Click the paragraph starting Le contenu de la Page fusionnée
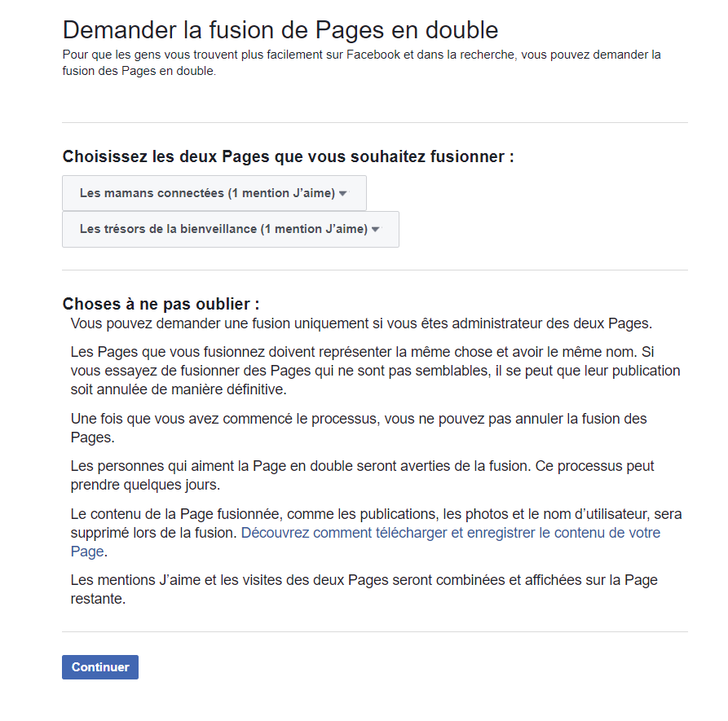The height and width of the screenshot is (721, 728). pos(376,533)
